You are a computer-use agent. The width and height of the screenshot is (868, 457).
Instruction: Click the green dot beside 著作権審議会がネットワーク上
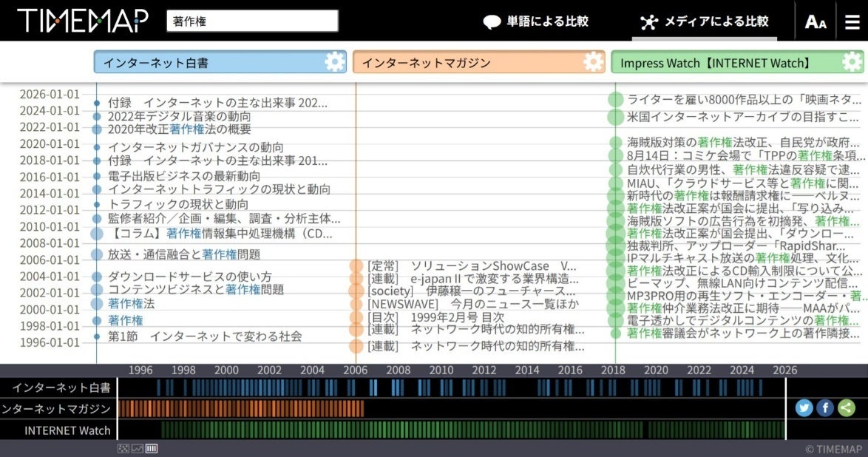click(616, 333)
